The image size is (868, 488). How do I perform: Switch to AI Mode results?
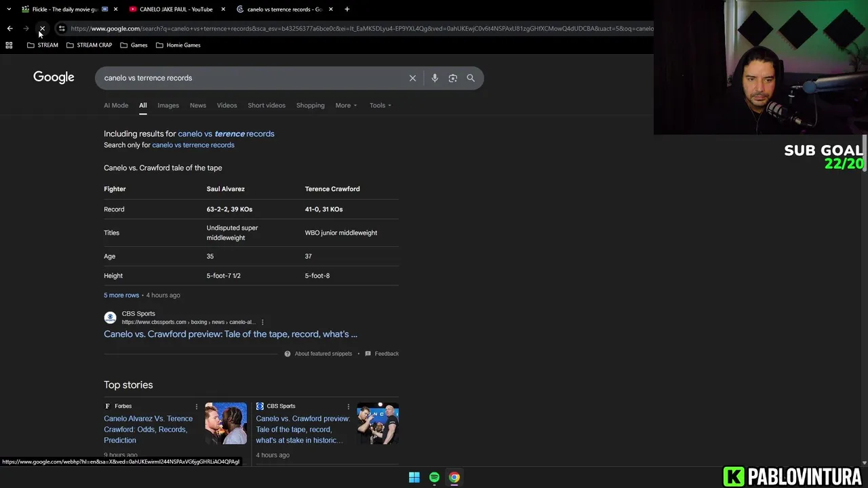116,106
